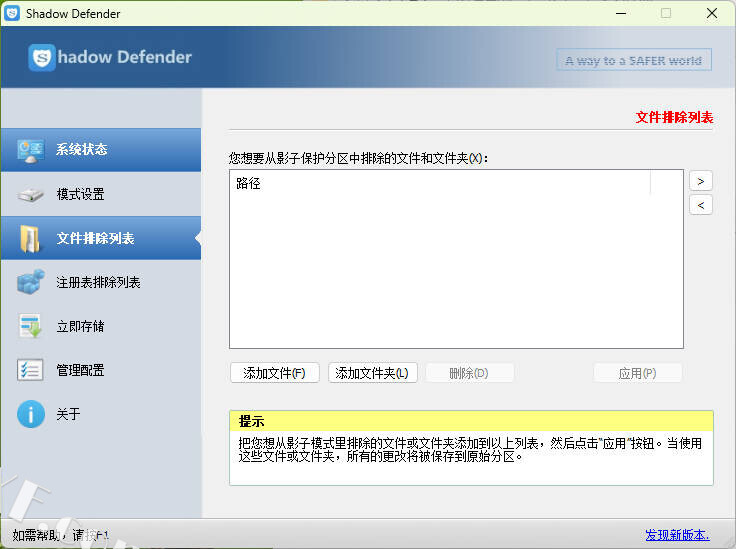Close the Shadow Defender window
The image size is (736, 549).
pos(712,13)
